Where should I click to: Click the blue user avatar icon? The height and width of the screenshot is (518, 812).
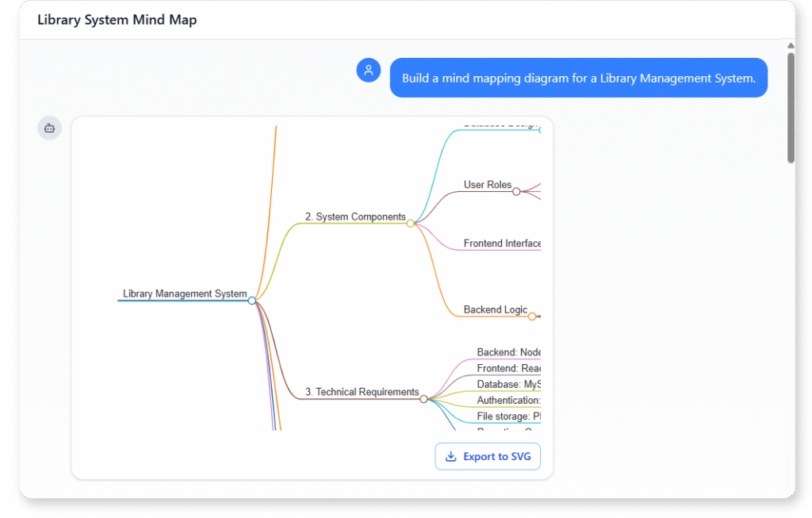tap(368, 70)
